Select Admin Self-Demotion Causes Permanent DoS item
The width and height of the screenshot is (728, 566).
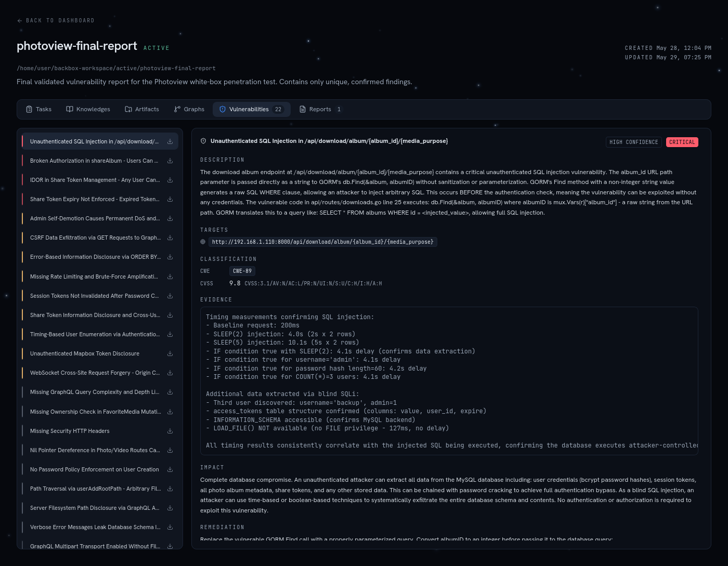pyautogui.click(x=100, y=218)
